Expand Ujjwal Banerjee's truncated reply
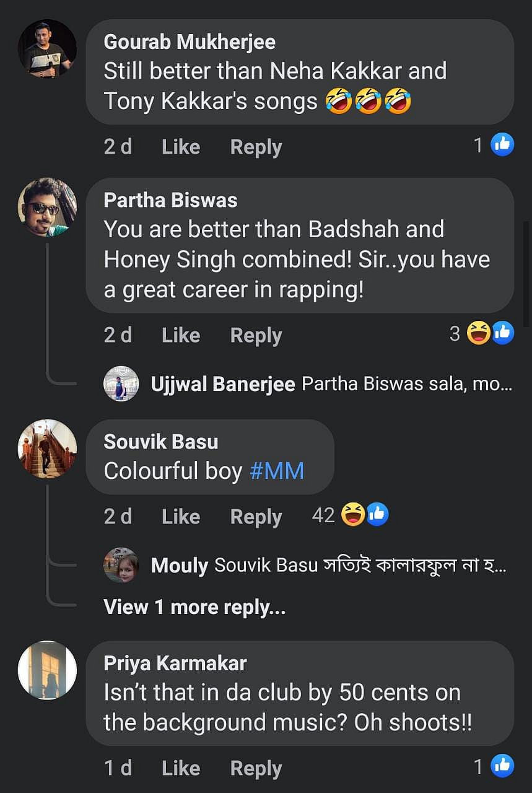The width and height of the screenshot is (532, 793). coord(406,384)
